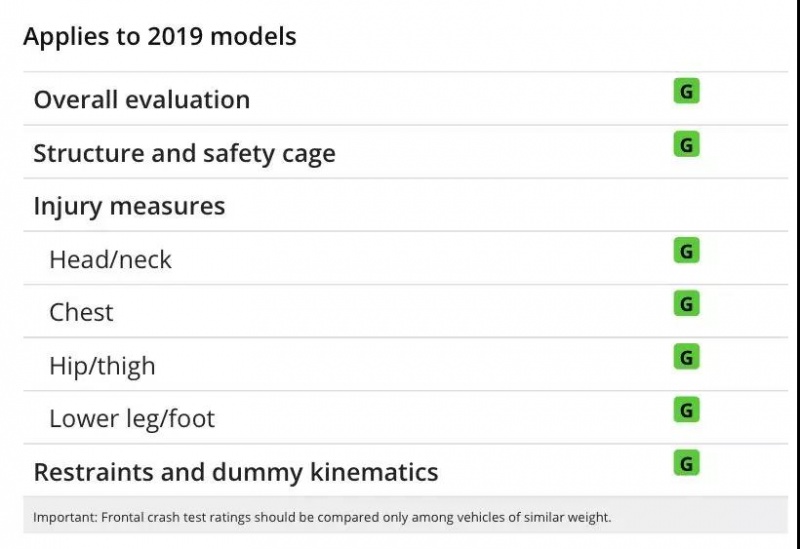The height and width of the screenshot is (549, 800).
Task: Click the Lower leg/foot G rating icon
Action: [686, 410]
